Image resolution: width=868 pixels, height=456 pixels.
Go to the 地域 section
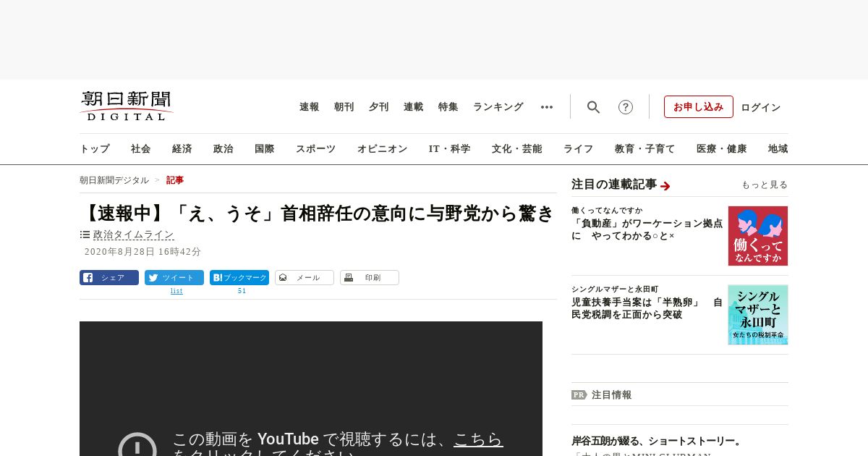(x=778, y=148)
